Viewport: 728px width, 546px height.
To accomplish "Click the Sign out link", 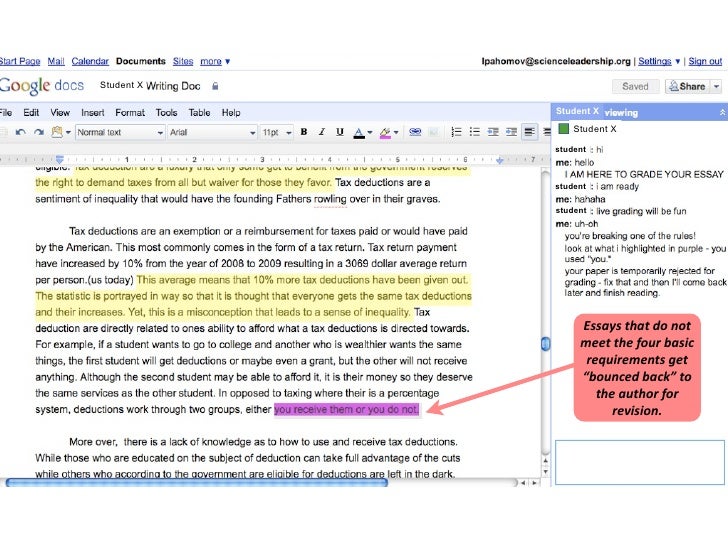I will [705, 61].
